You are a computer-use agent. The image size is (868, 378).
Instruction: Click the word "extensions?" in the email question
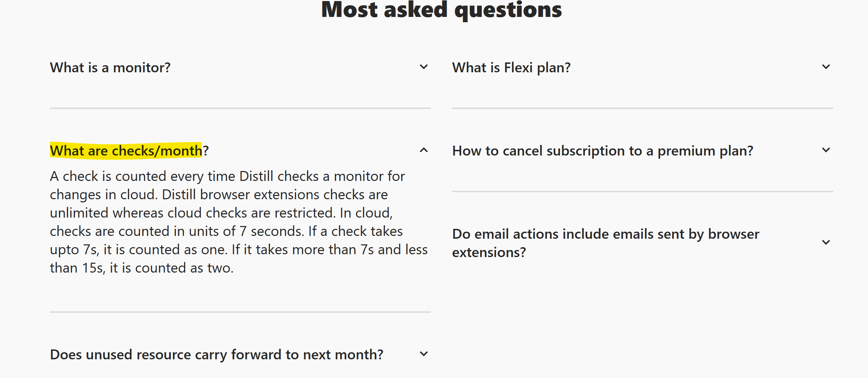(489, 252)
